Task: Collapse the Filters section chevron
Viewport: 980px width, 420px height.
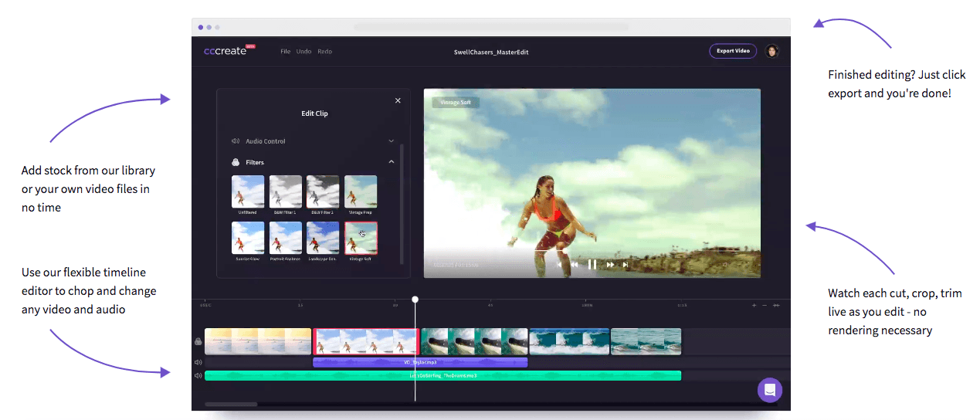Action: click(391, 162)
